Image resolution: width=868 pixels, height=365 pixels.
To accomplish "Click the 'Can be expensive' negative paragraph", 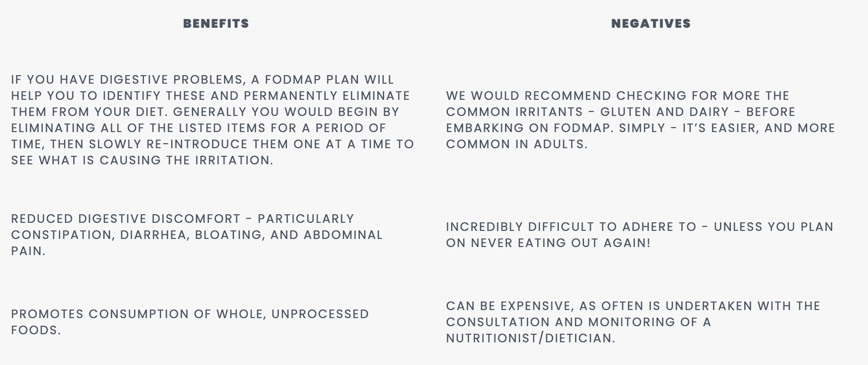I will pyautogui.click(x=633, y=322).
